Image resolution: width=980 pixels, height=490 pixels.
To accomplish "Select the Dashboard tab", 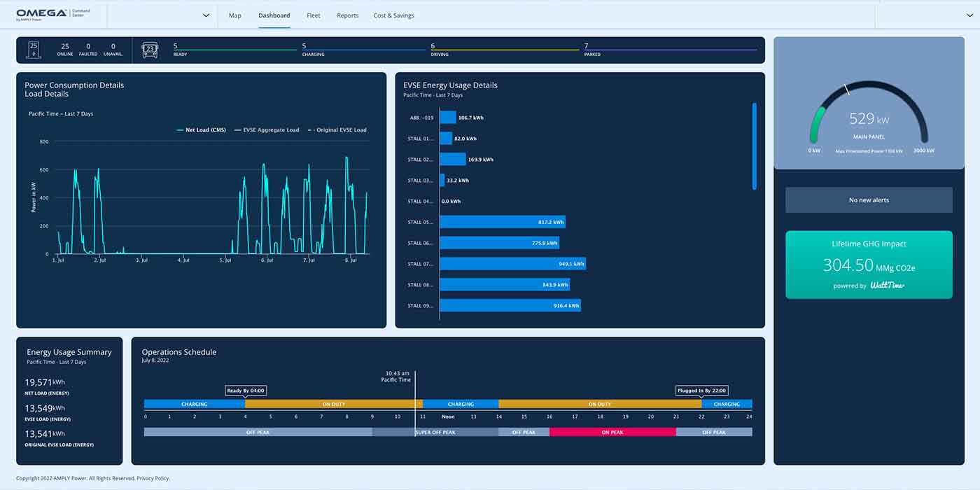I will pyautogui.click(x=274, y=15).
